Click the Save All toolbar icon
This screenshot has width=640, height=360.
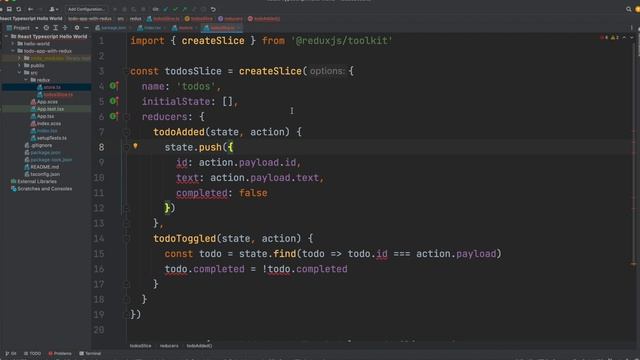[9, 9]
